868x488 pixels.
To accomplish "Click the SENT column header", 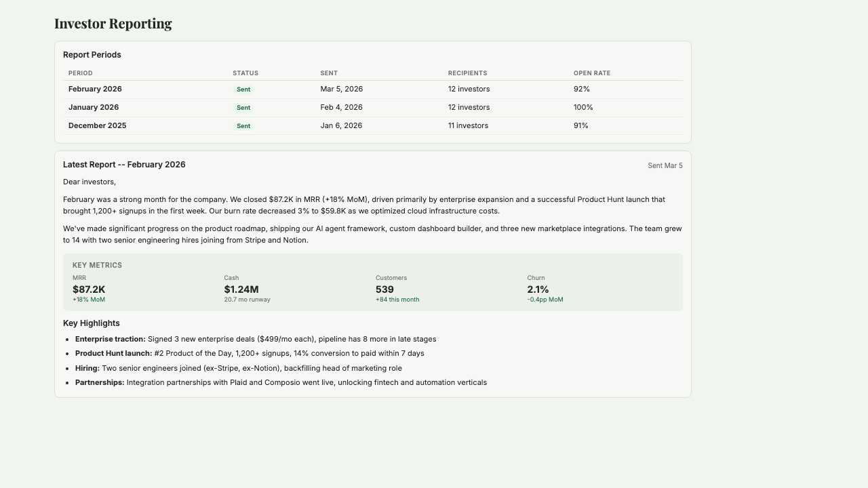I will [328, 73].
